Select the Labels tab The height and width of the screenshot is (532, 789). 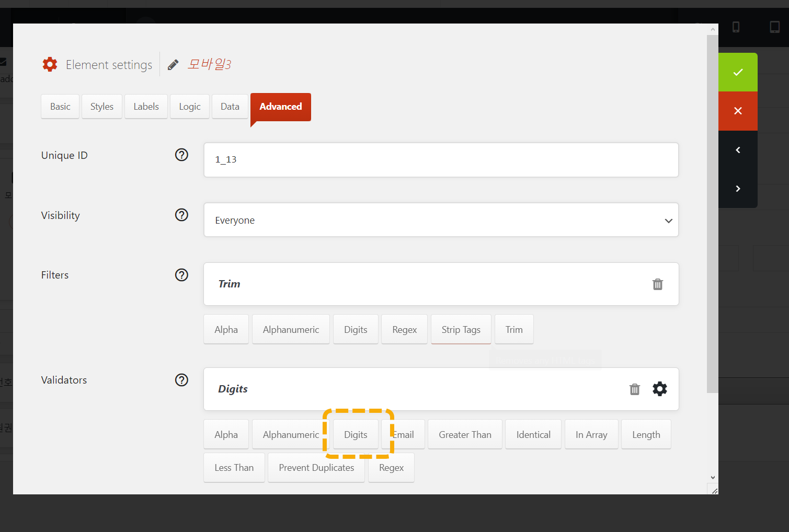pyautogui.click(x=146, y=107)
